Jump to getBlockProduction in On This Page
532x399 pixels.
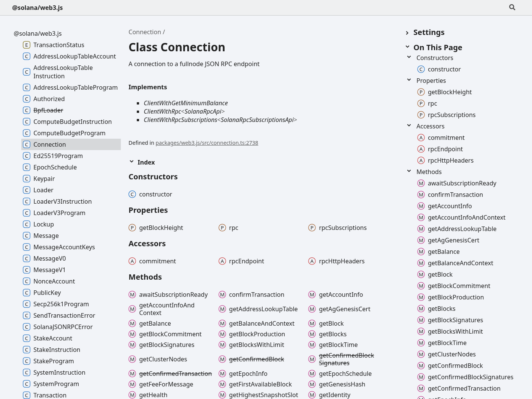coord(456,297)
